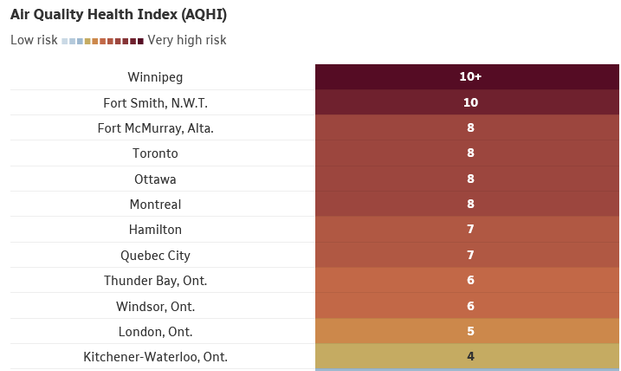This screenshot has height=371, width=621.
Task: Select the Fort McMurray, Alta. label
Action: pos(155,128)
